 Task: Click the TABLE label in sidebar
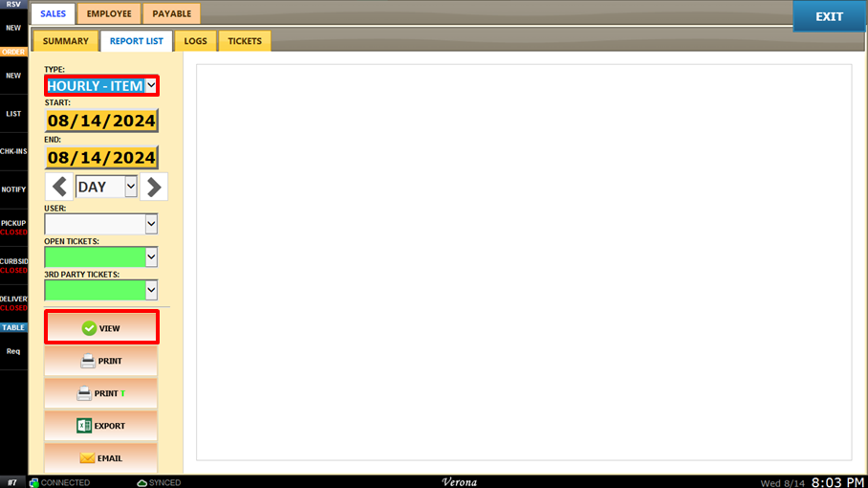pos(13,327)
